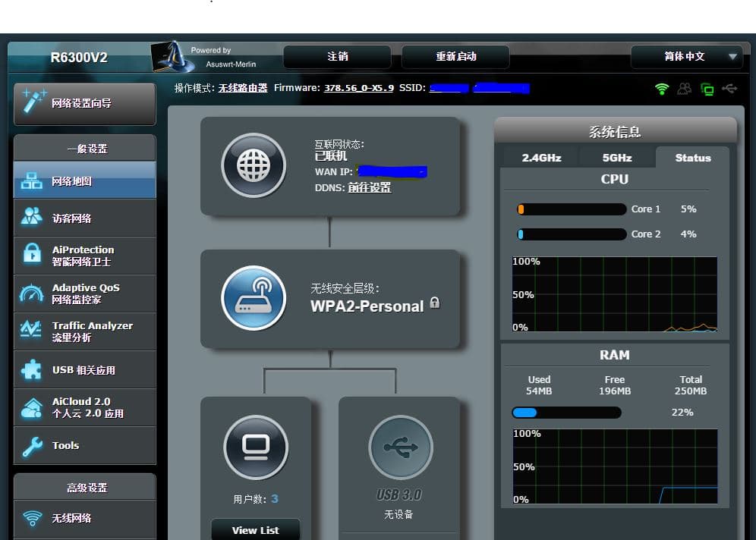Open AiProtection 智能网络卫士 in sidebar
This screenshot has height=540, width=756.
[84, 256]
